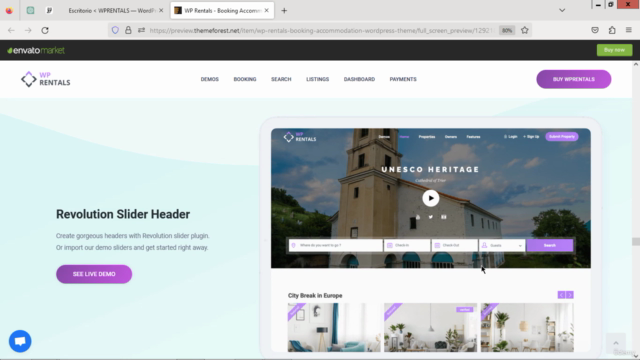This screenshot has height=360, width=640.
Task: Open the DEMOS menu item
Action: [x=209, y=79]
